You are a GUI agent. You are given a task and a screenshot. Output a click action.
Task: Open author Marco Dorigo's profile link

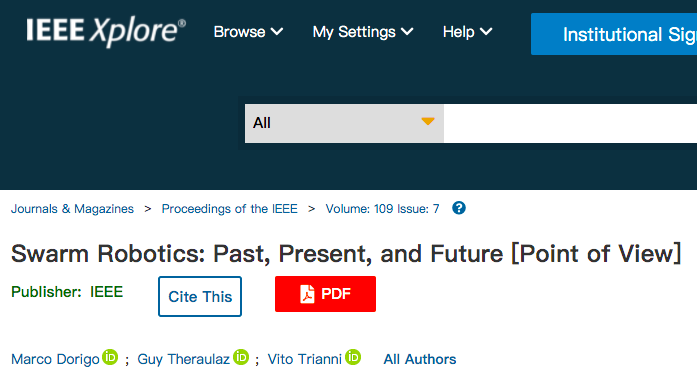point(55,359)
